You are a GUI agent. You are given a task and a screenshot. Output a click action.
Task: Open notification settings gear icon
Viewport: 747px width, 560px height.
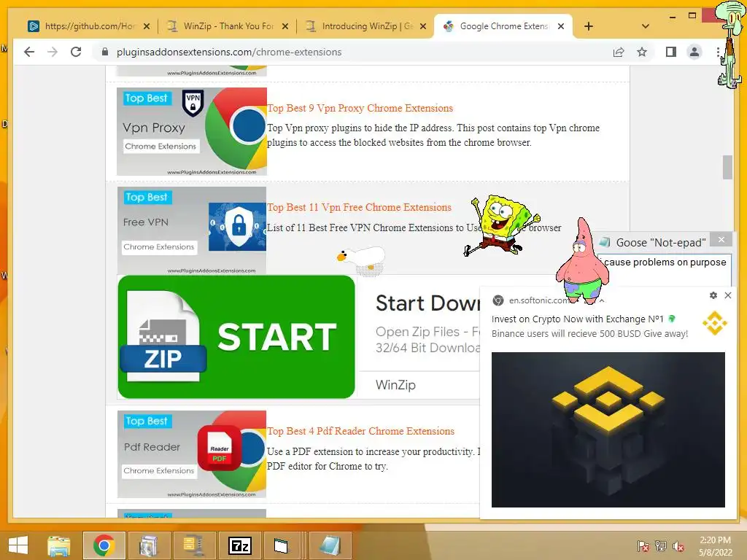(713, 295)
